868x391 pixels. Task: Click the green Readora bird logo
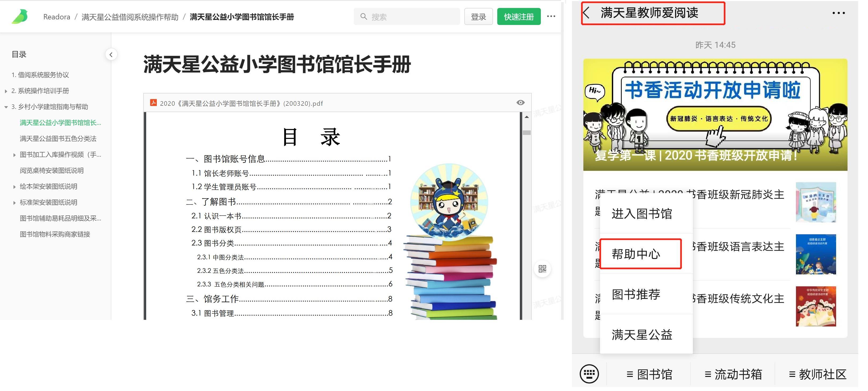point(20,16)
